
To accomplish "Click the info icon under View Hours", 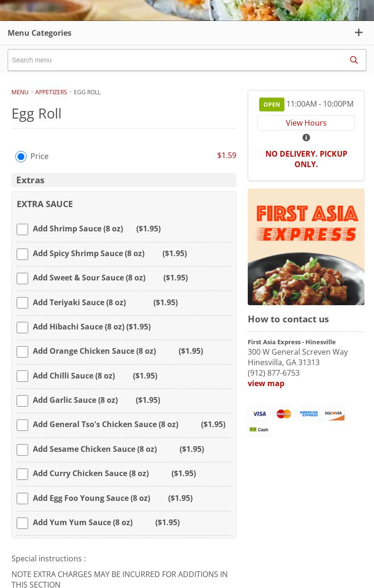I will [306, 138].
